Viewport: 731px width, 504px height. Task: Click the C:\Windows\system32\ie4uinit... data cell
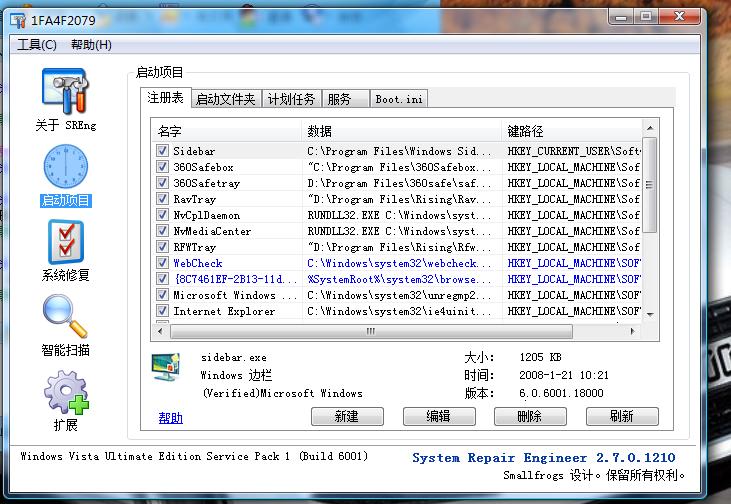coord(399,311)
